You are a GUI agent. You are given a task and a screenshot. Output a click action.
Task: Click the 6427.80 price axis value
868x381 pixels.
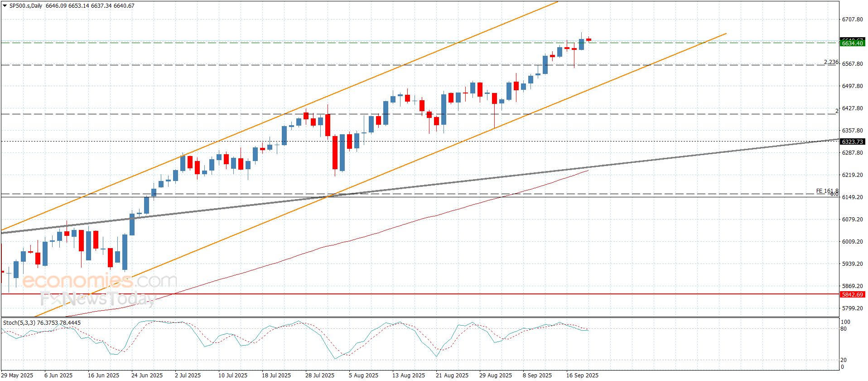click(x=852, y=108)
